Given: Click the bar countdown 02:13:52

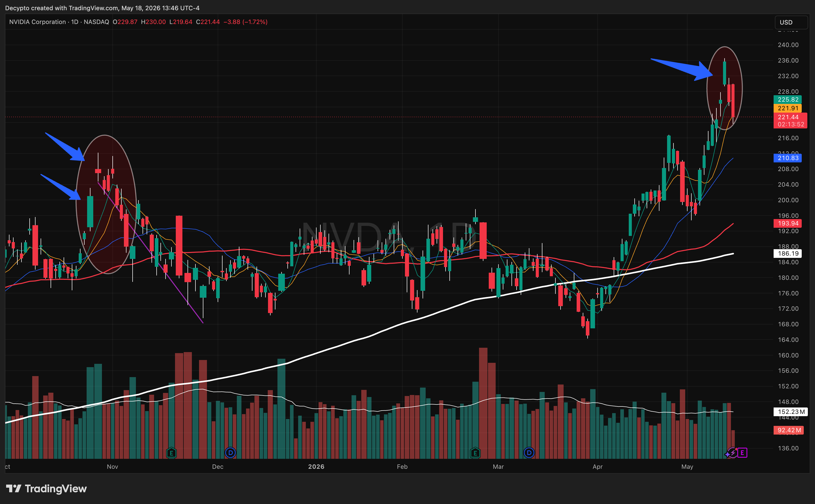Looking at the screenshot, I should coord(791,124).
